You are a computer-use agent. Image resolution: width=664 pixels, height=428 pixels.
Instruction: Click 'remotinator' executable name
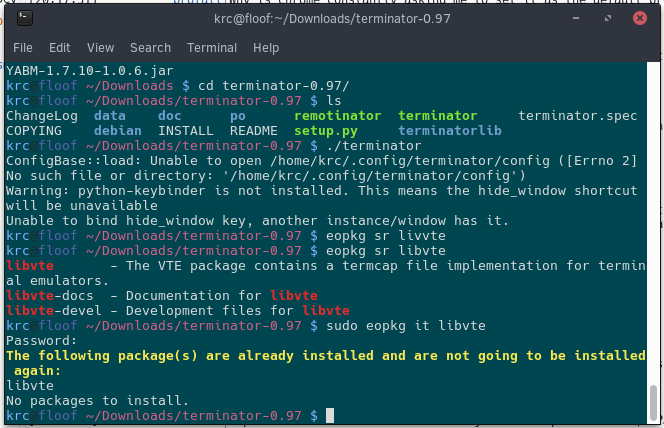[x=338, y=116]
